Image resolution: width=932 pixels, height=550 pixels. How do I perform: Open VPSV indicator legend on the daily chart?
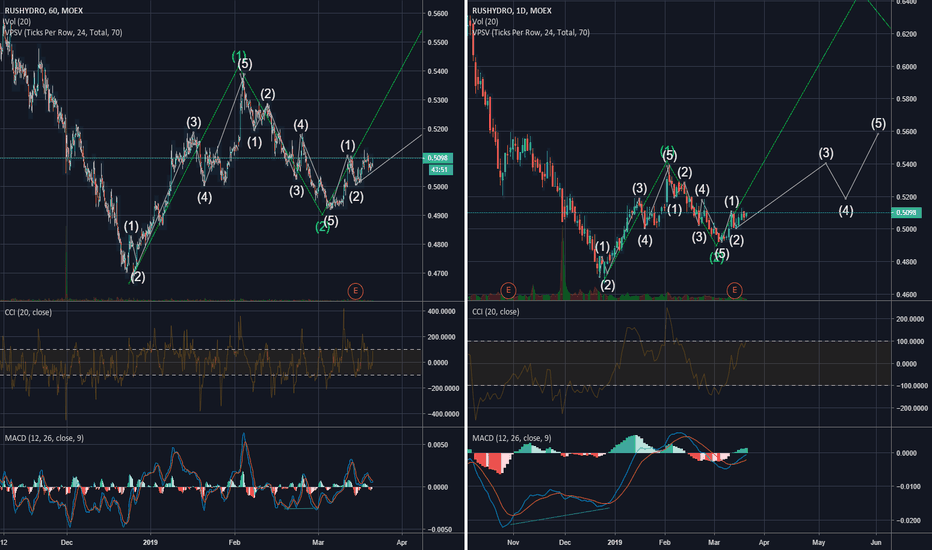531,32
